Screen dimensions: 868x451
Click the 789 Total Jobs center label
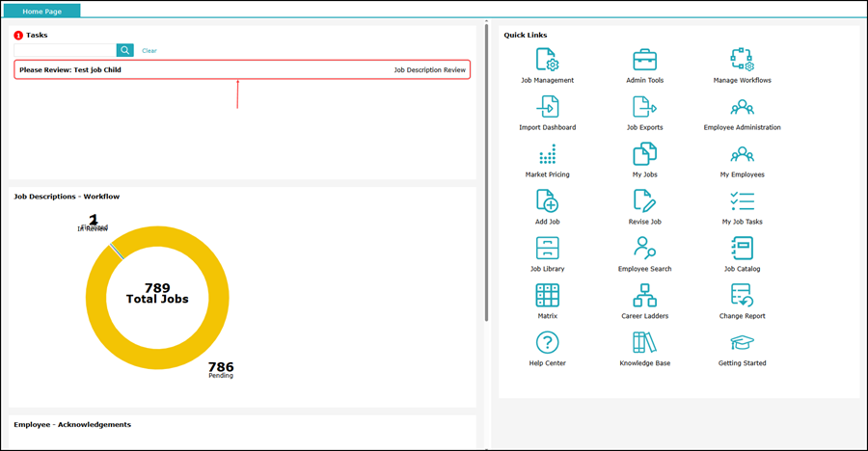point(157,293)
